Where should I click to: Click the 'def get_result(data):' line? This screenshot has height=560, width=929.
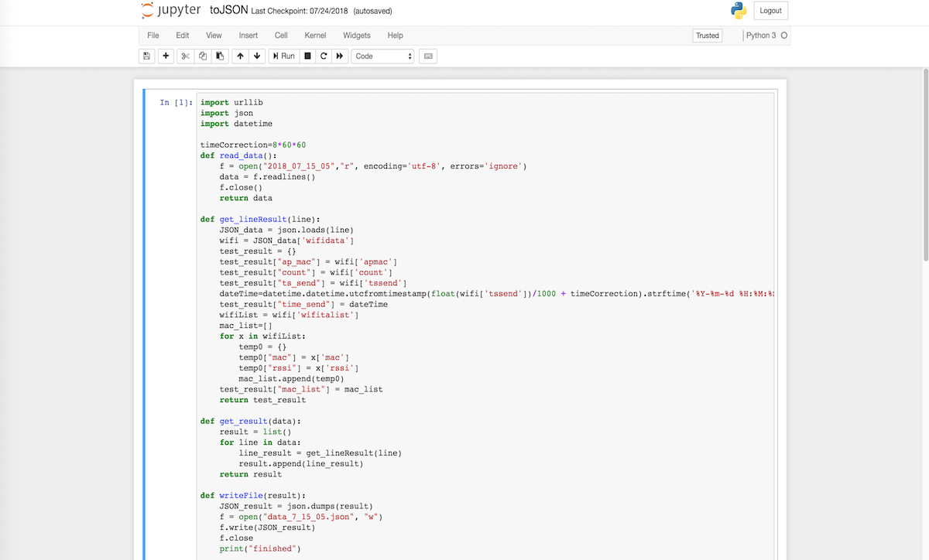250,422
